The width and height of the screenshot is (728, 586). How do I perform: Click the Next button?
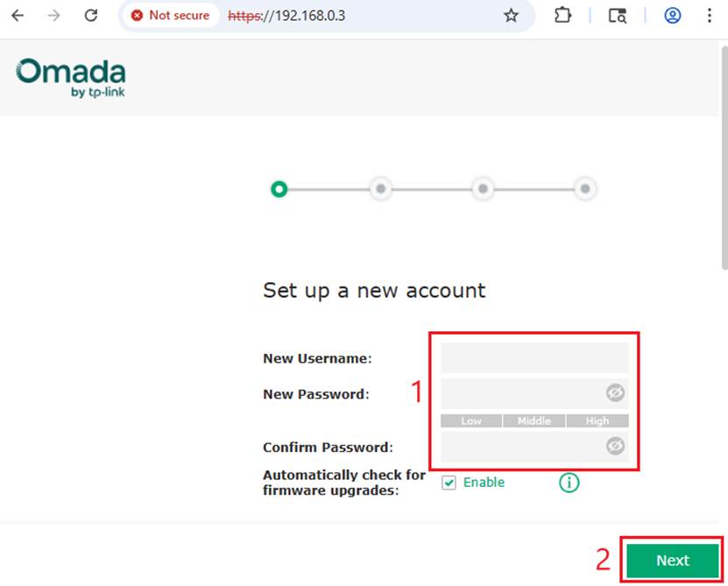(672, 561)
